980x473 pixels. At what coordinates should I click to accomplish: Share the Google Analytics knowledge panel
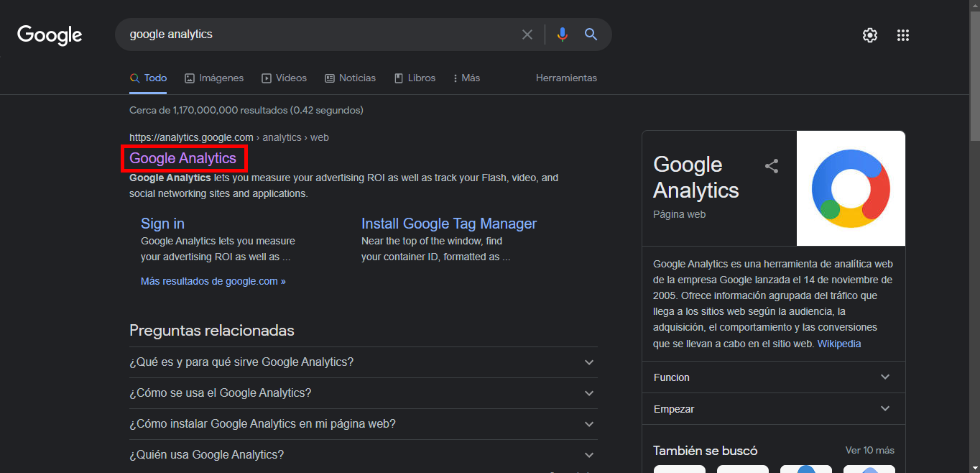[x=772, y=166]
